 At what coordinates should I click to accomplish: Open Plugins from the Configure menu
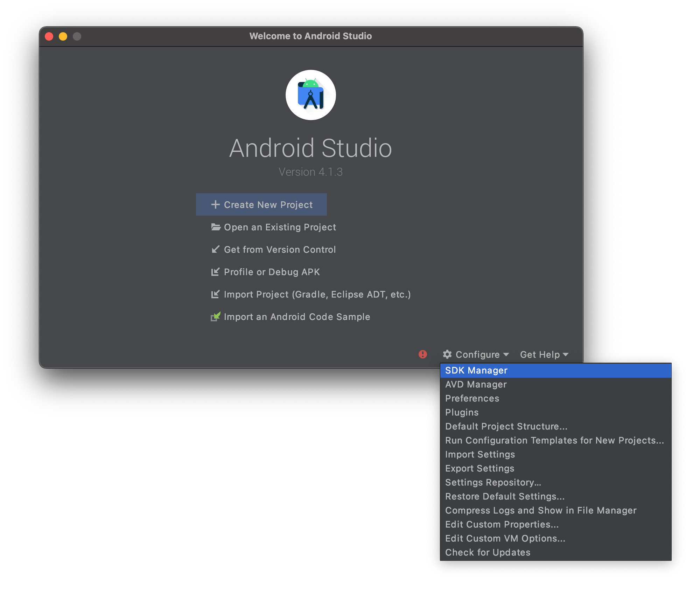click(x=462, y=412)
